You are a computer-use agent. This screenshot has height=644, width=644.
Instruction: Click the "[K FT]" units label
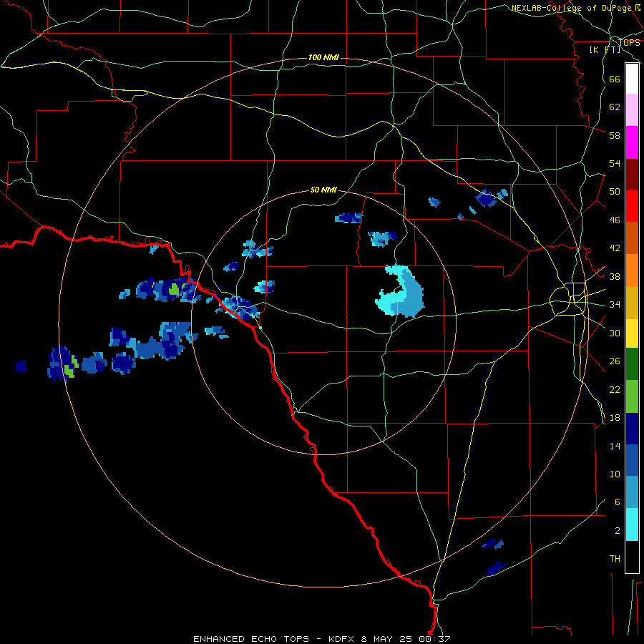tap(605, 49)
